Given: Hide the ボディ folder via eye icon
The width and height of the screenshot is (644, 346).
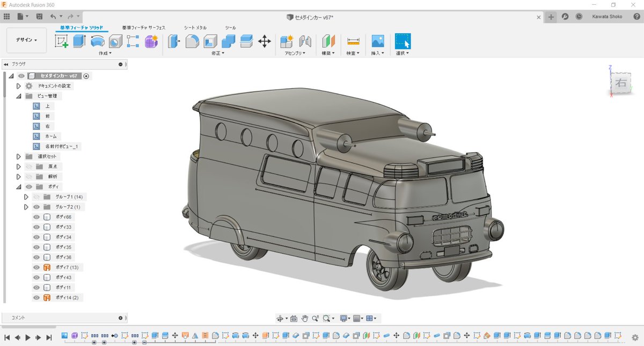Looking at the screenshot, I should pos(29,186).
